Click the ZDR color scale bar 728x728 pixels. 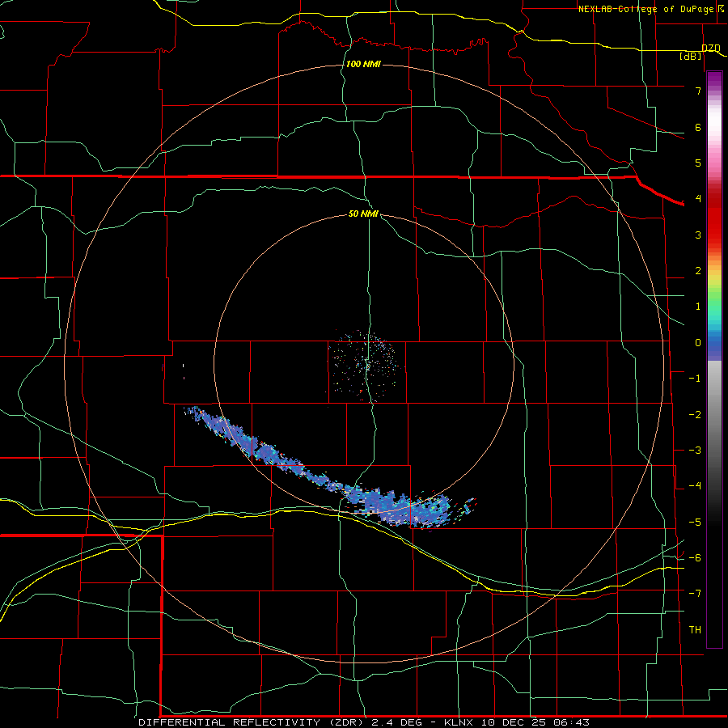pos(714,359)
